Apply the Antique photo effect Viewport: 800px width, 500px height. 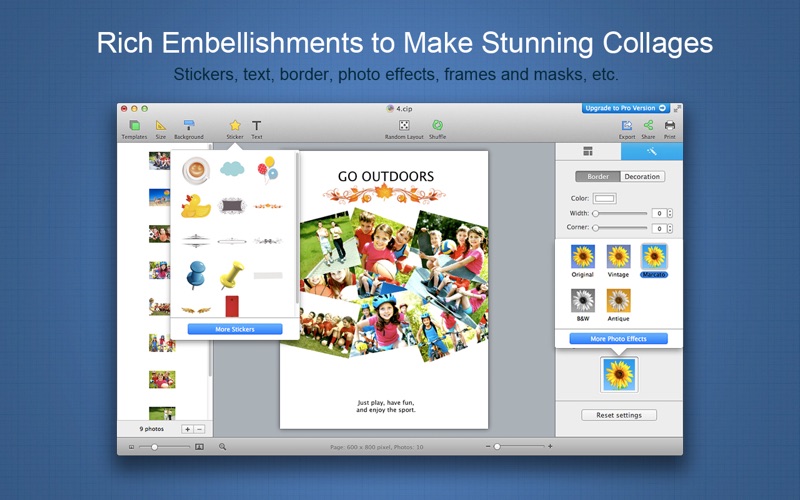(x=618, y=301)
